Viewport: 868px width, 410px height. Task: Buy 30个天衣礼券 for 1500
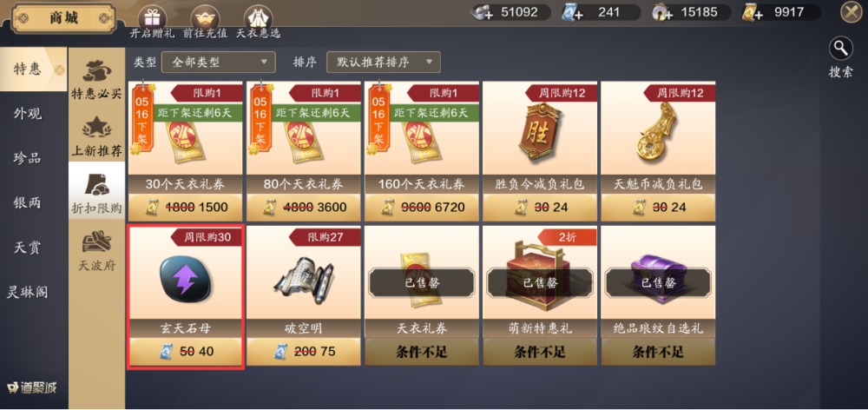coord(185,208)
